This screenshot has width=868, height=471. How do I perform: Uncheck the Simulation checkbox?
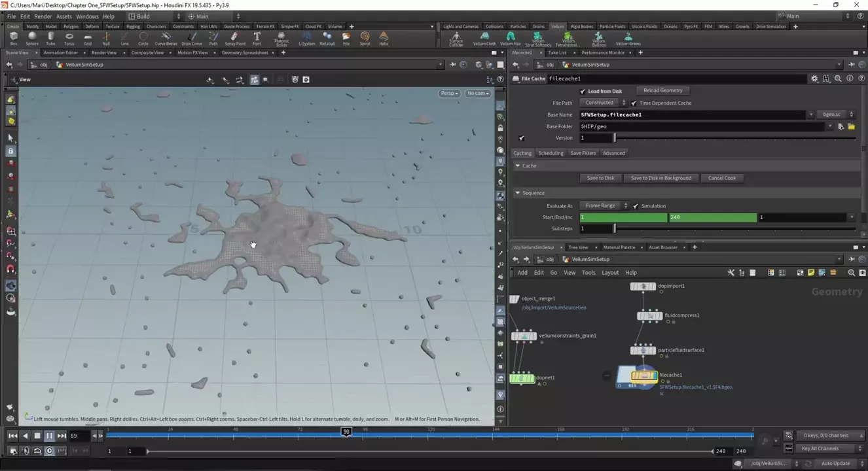pos(636,206)
